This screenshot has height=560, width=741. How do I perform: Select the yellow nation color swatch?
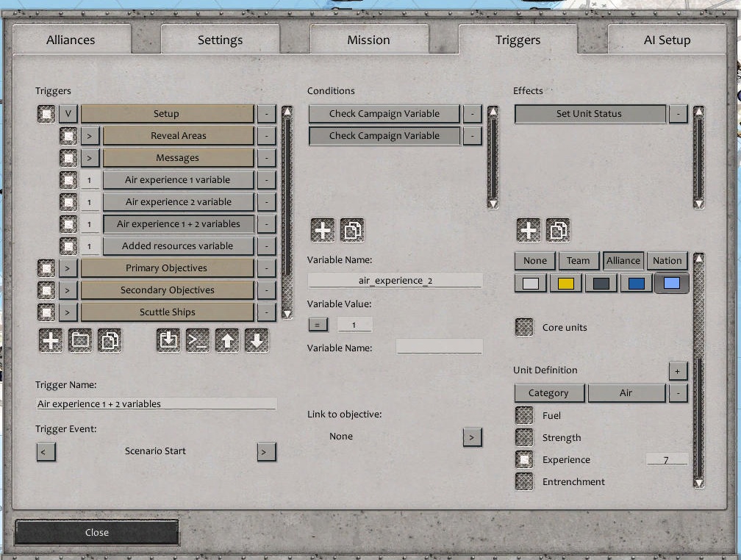tap(565, 282)
